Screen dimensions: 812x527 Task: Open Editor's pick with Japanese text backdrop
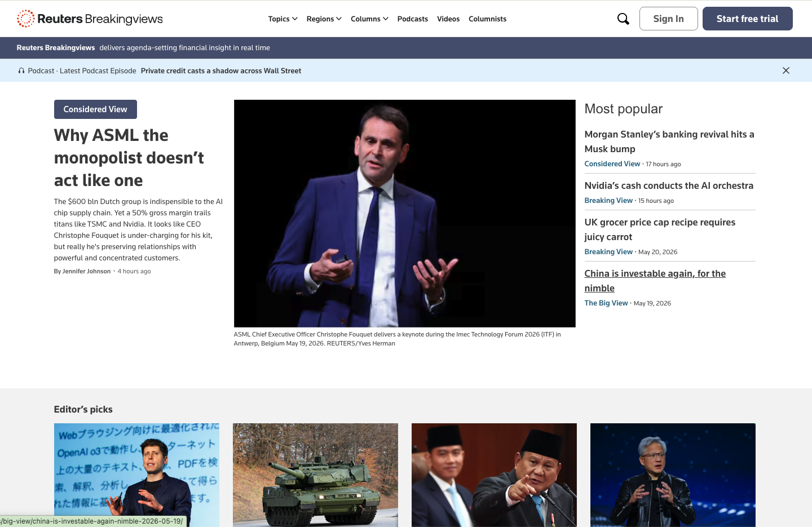click(136, 475)
